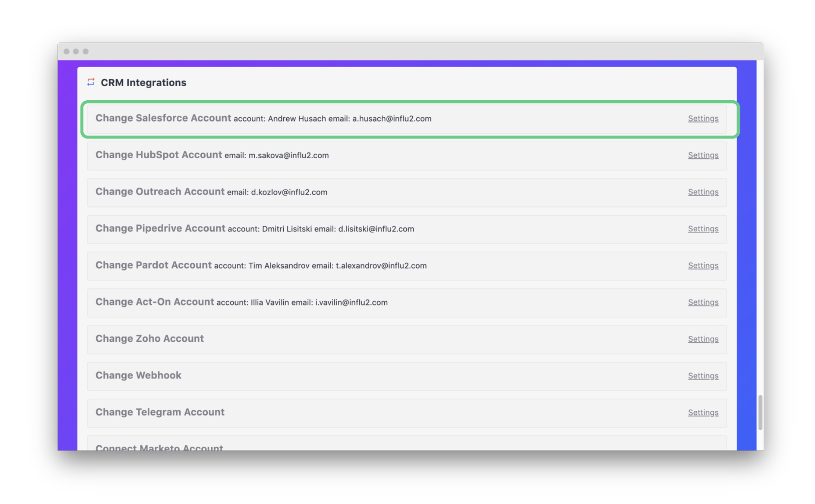Viewport: 815px width, 504px height.
Task: Open Settings for the Pardot integration
Action: [x=703, y=265]
